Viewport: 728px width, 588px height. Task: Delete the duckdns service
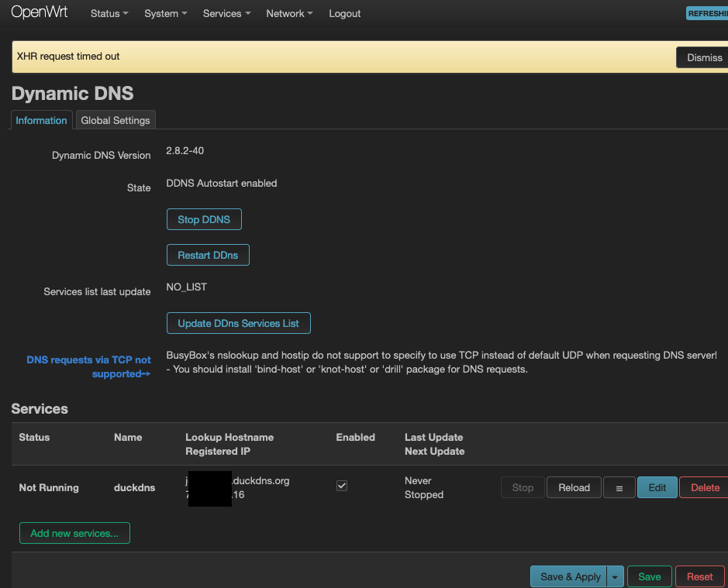pyautogui.click(x=704, y=487)
